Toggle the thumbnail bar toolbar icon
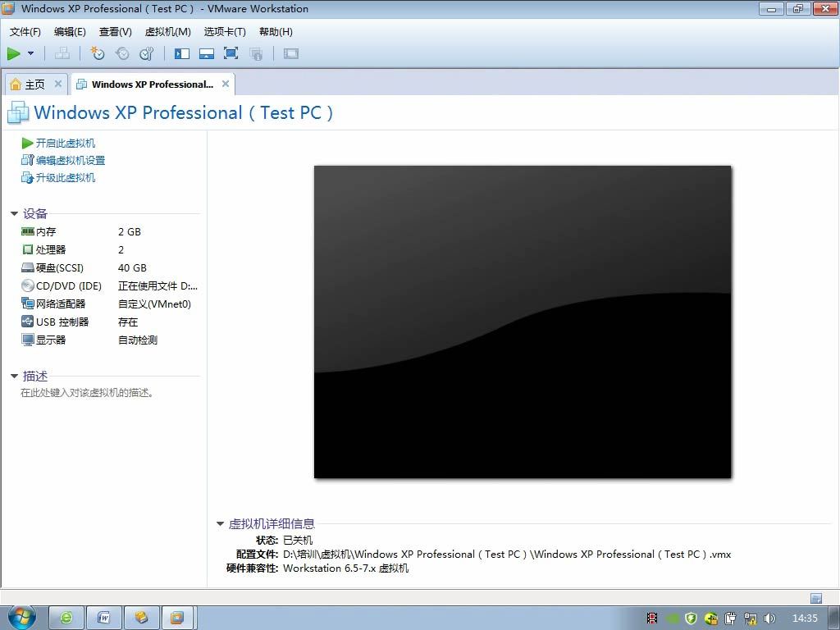The width and height of the screenshot is (840, 630). [206, 53]
